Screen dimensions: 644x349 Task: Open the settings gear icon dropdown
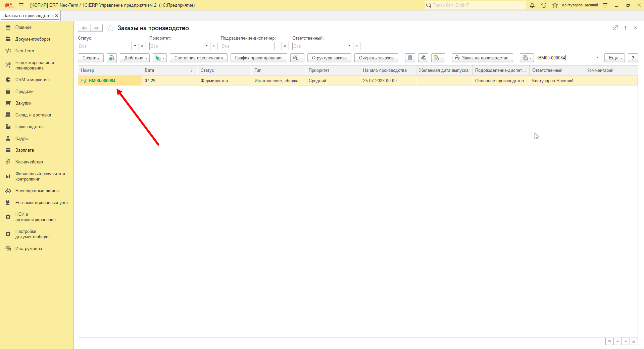pyautogui.click(x=527, y=58)
